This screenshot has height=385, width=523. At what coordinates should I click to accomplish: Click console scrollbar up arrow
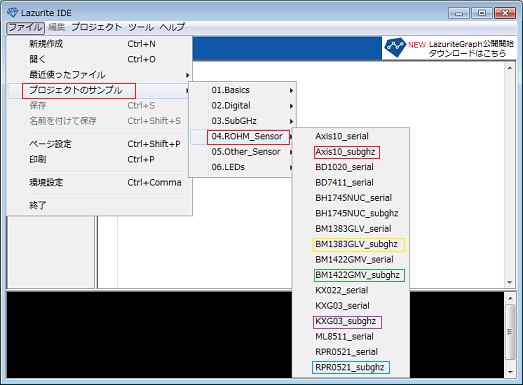(510, 298)
